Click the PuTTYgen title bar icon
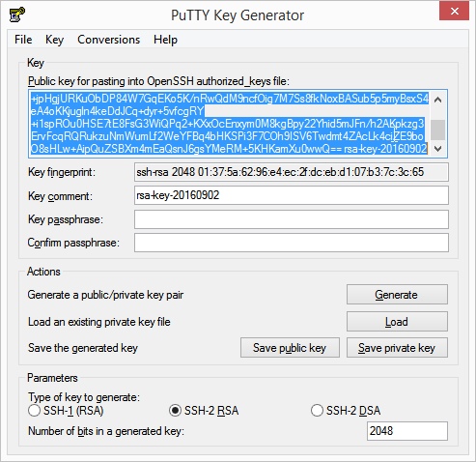This screenshot has width=476, height=462. (17, 14)
